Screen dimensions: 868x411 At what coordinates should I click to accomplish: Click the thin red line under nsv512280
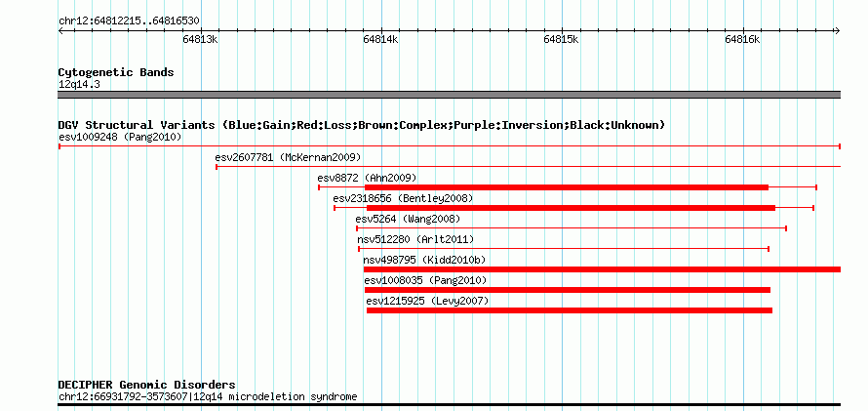click(564, 249)
